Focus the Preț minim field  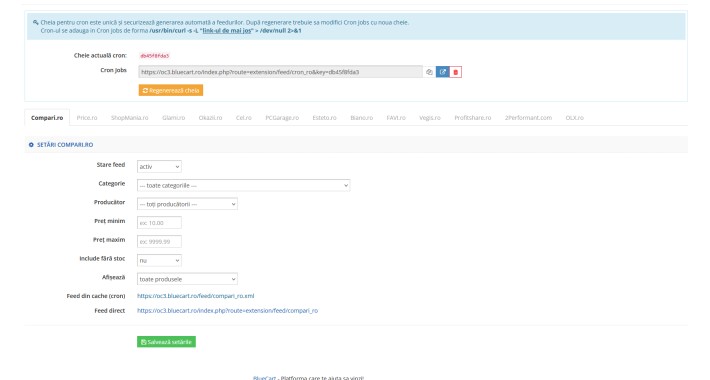click(159, 223)
